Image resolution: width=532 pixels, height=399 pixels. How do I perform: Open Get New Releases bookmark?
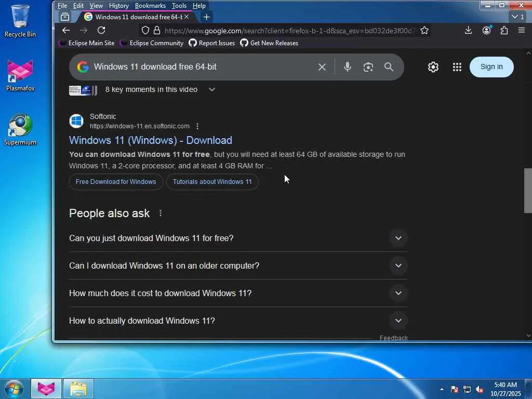pyautogui.click(x=270, y=43)
